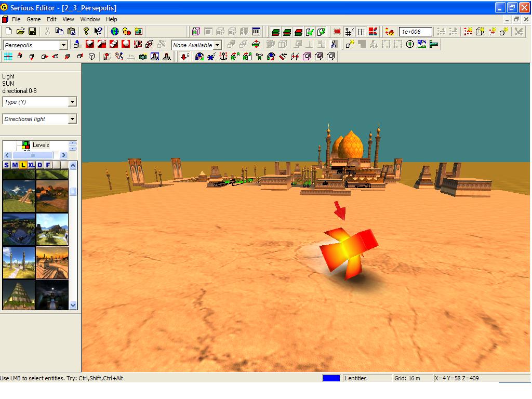Toggle the XL thumbnail size button
532x399 pixels.
pyautogui.click(x=32, y=165)
